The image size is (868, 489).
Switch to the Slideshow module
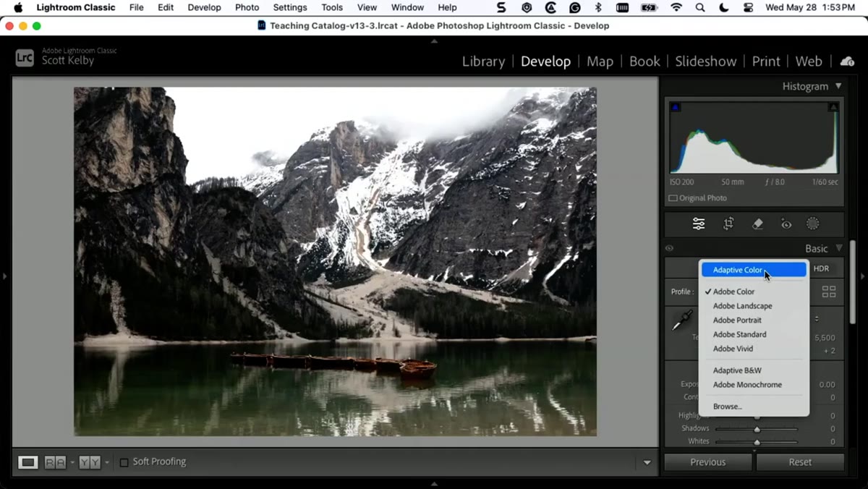click(x=705, y=61)
